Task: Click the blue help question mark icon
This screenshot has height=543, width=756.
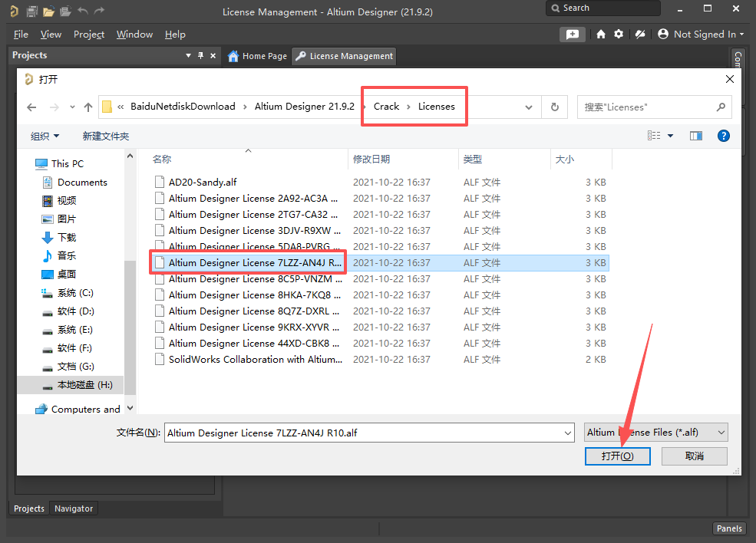Action: (722, 136)
